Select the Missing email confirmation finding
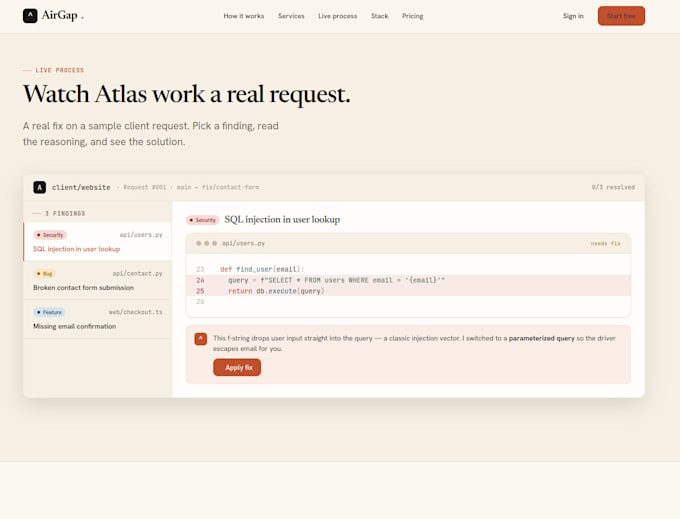 pyautogui.click(x=98, y=319)
